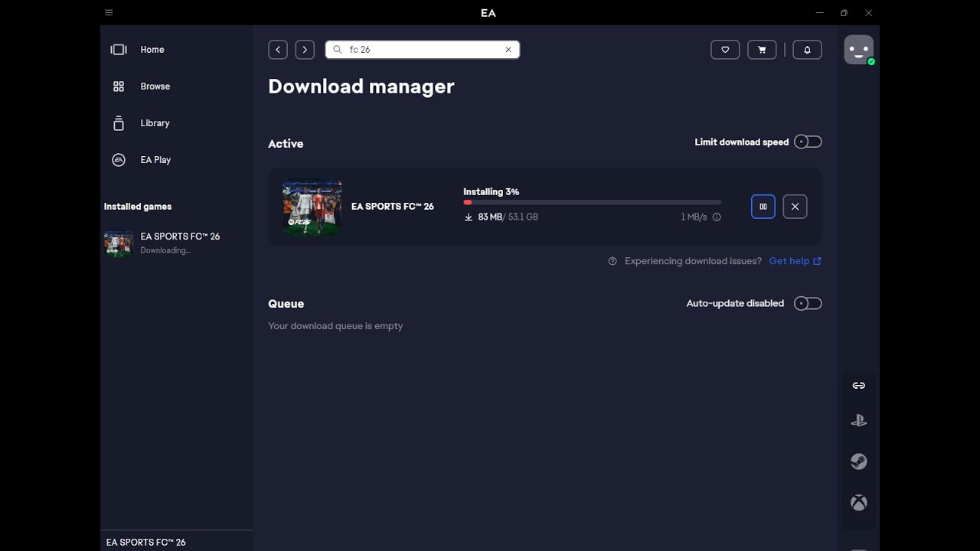Click the installing progress bar
Viewport: 980px width, 551px height.
coord(592,203)
